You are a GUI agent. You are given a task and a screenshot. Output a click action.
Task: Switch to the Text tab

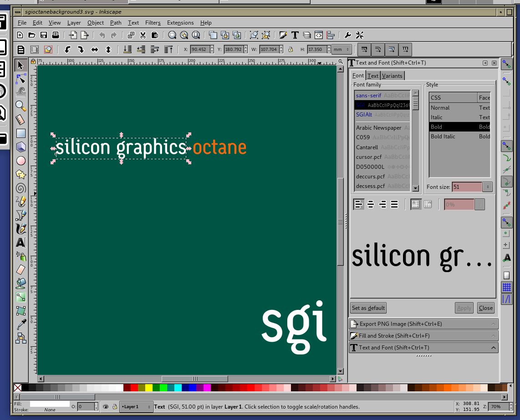[x=373, y=76]
